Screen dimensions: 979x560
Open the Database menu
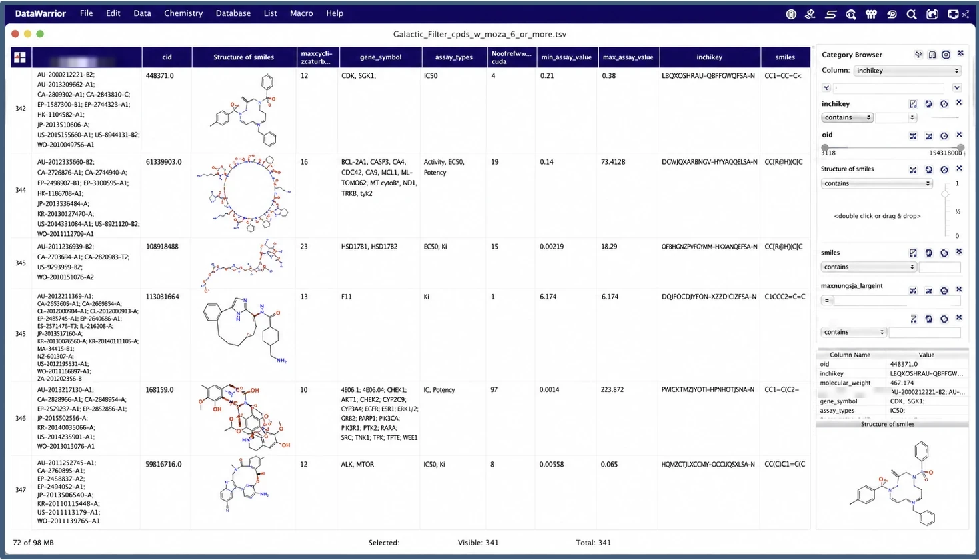(233, 13)
